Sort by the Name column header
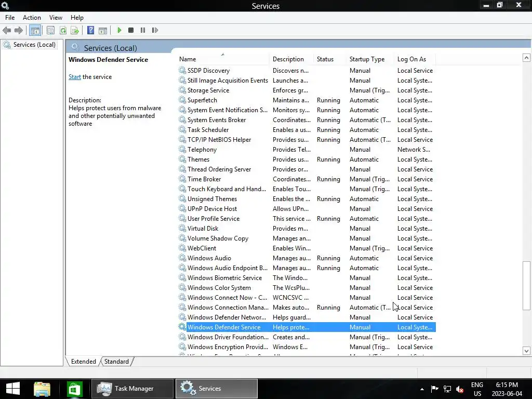The height and width of the screenshot is (399, 532). tap(223, 59)
